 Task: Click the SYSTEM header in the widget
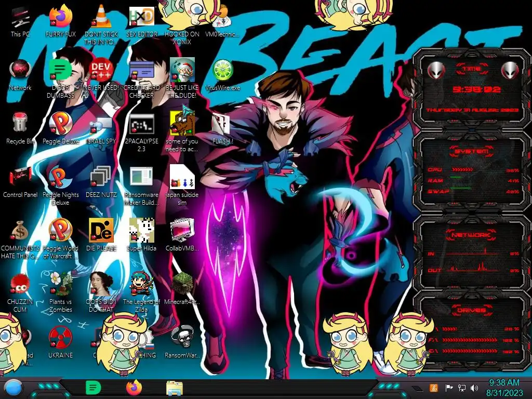pos(472,151)
